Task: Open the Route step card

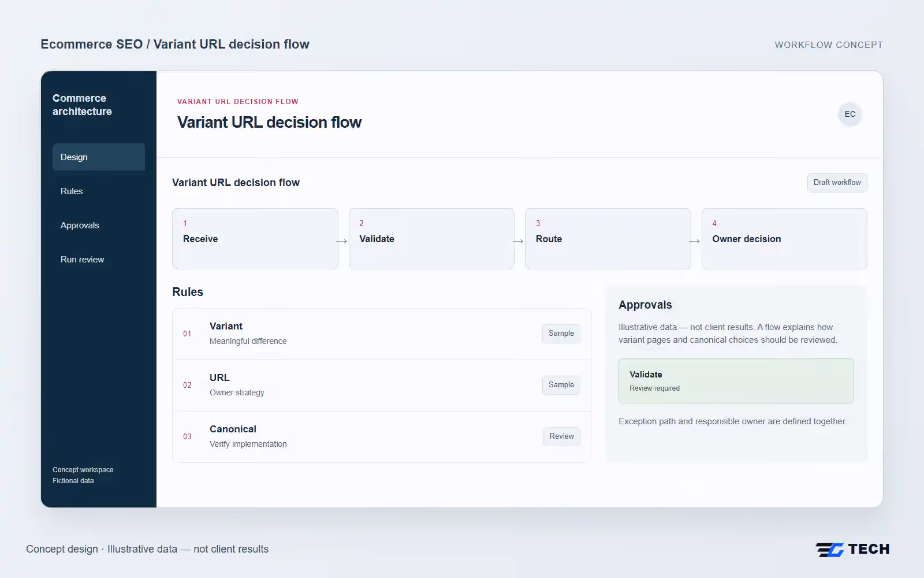Action: 608,239
